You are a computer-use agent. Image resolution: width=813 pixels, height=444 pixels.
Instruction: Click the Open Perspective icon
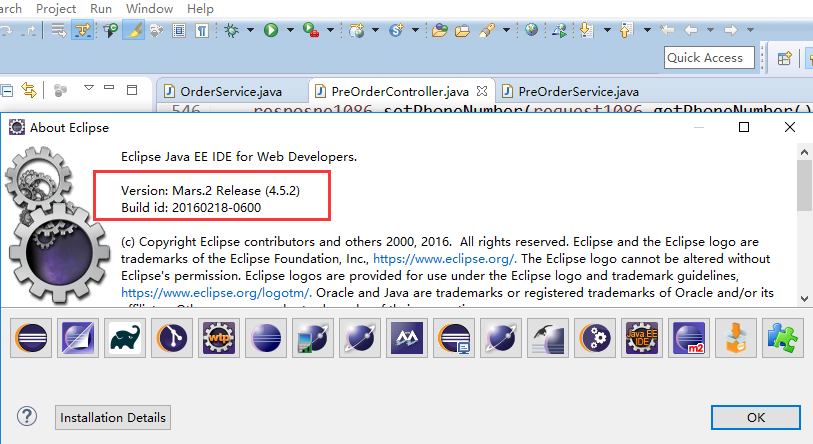784,58
